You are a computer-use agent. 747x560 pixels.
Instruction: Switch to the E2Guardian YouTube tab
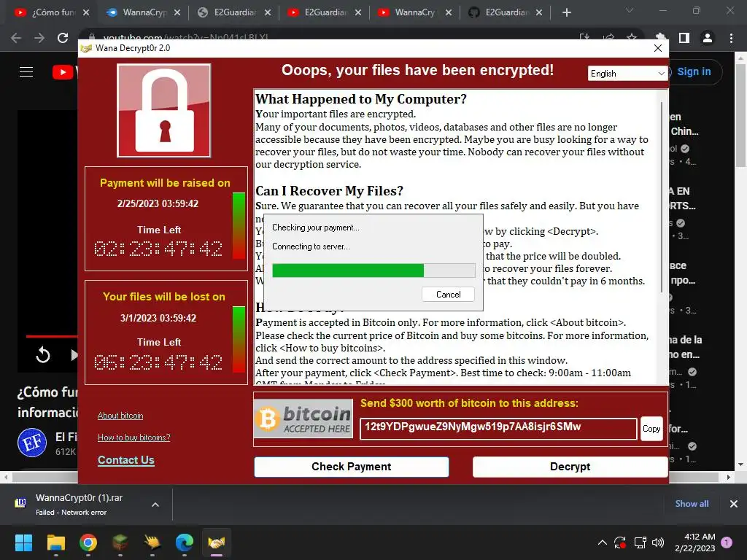pyautogui.click(x=325, y=12)
